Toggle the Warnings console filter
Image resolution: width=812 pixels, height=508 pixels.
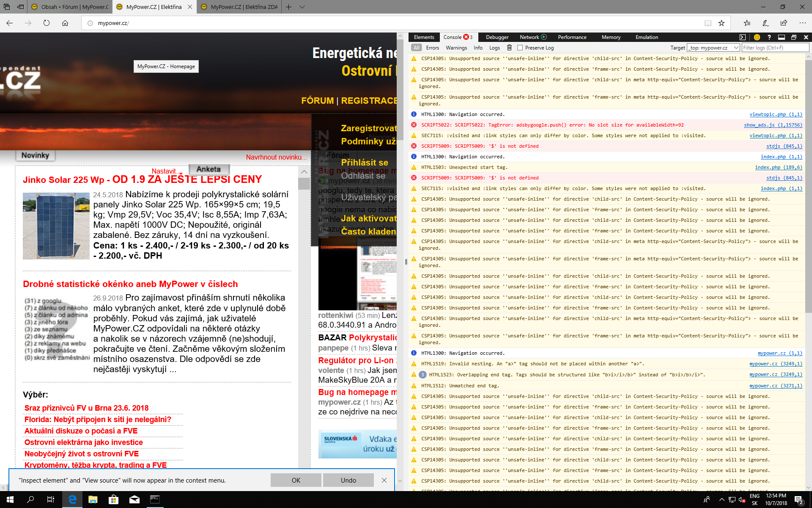pyautogui.click(x=456, y=48)
